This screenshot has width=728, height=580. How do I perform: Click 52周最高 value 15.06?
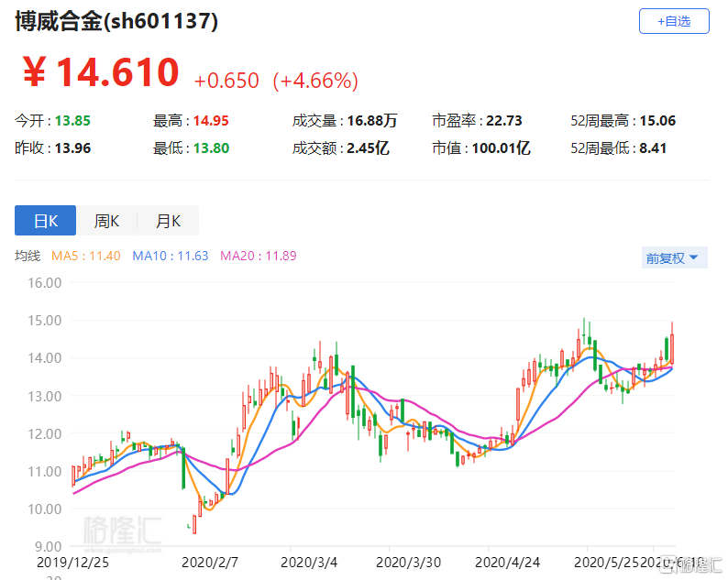pos(658,121)
